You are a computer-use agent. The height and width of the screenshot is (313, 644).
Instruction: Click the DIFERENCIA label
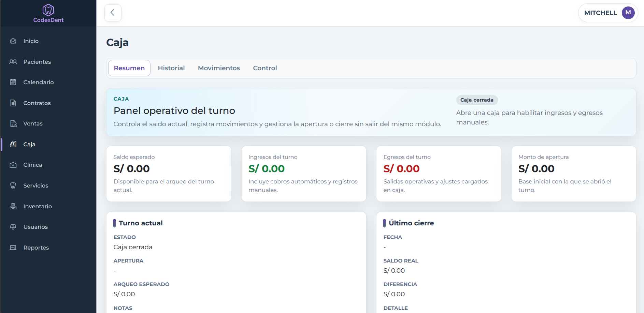(400, 284)
